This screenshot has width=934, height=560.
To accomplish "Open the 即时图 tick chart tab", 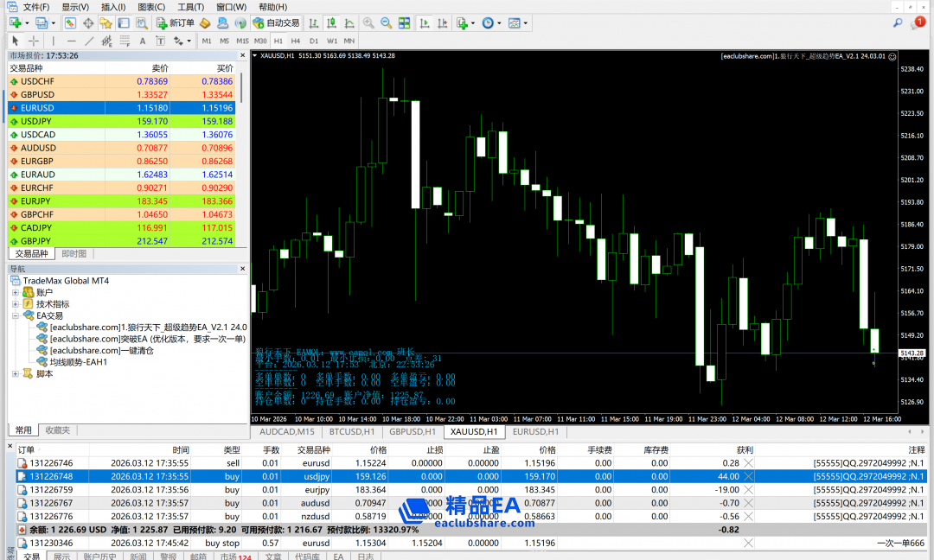I will pyautogui.click(x=74, y=254).
